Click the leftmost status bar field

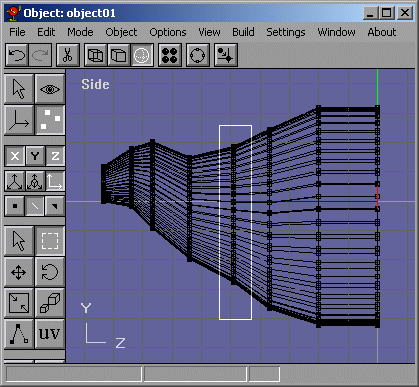74,374
